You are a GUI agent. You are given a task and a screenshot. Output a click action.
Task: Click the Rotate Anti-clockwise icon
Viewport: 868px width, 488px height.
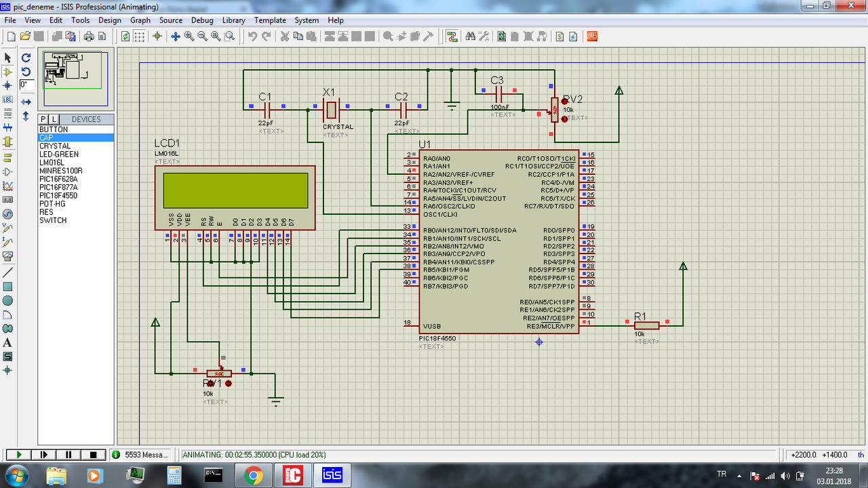tap(26, 72)
